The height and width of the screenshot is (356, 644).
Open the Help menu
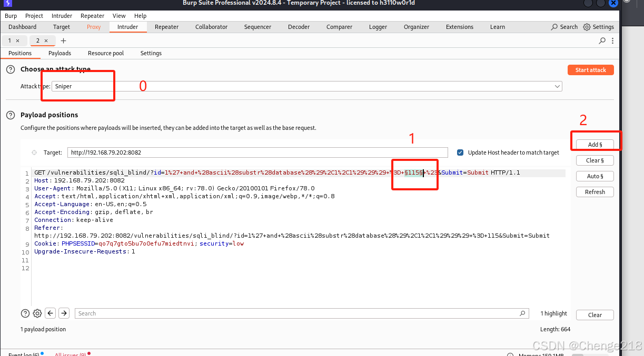pyautogui.click(x=140, y=16)
